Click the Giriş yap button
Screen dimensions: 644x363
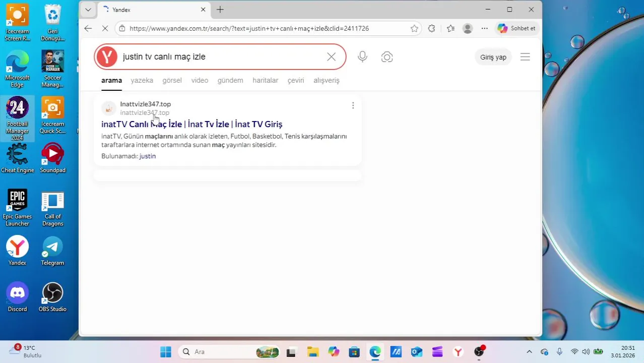pyautogui.click(x=493, y=57)
